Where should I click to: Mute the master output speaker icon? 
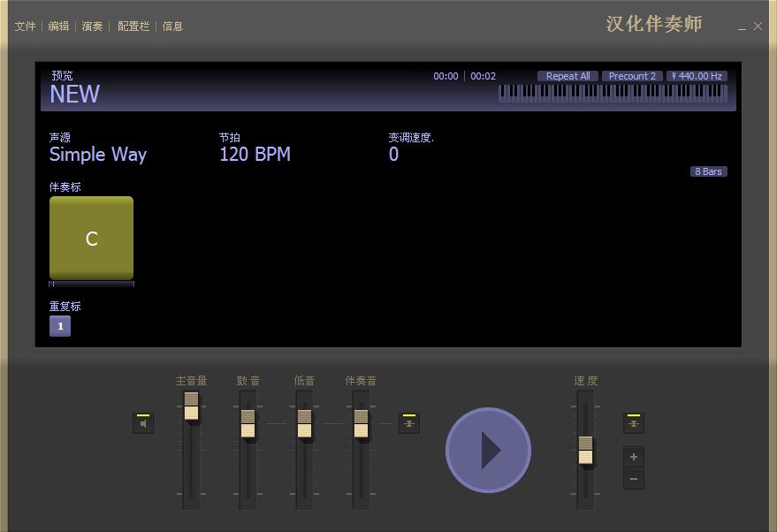[142, 422]
